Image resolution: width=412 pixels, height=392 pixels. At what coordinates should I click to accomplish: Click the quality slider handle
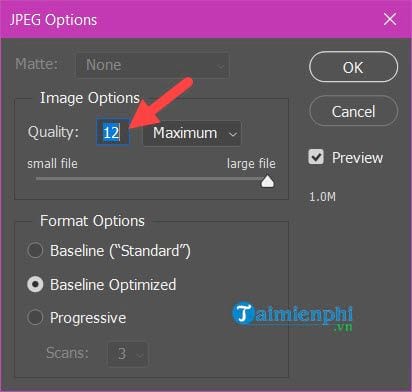(x=267, y=181)
